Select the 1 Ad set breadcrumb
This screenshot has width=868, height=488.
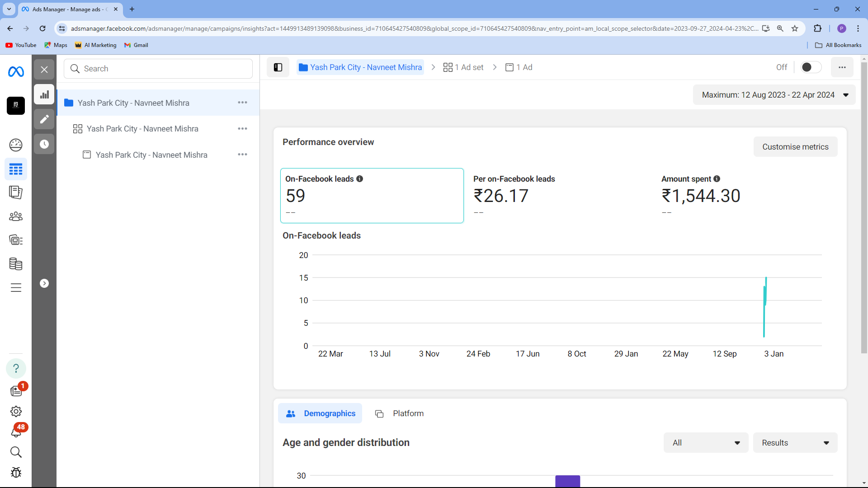click(463, 67)
